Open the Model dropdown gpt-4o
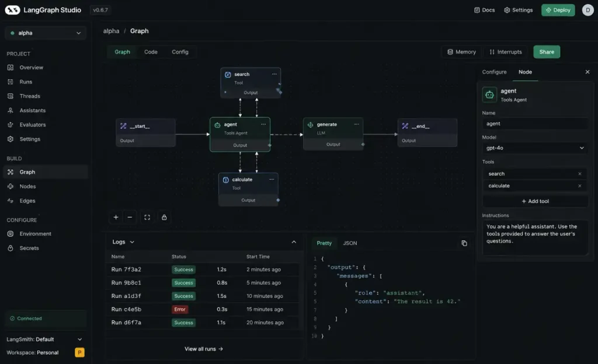Screen dimensions: 598x364 click(535, 148)
